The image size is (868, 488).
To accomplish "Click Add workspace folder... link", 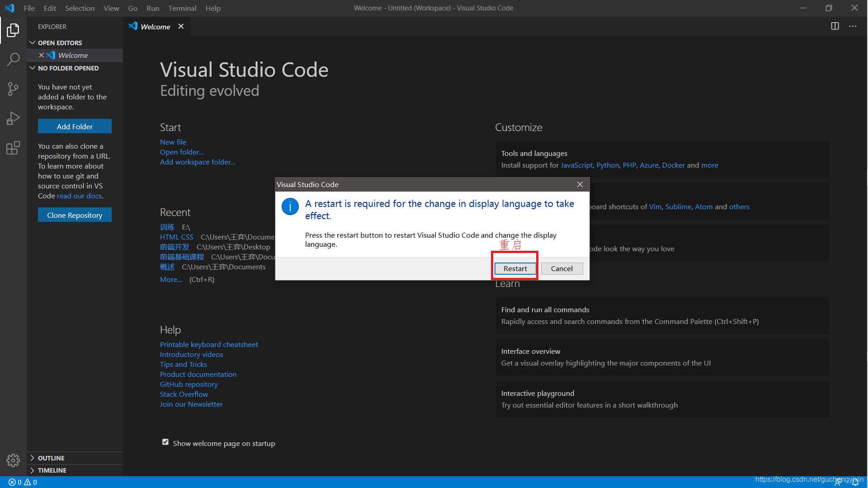I will 198,162.
